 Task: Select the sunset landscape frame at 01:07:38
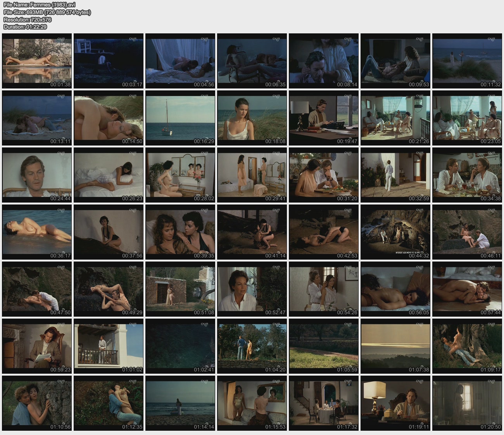[395, 346]
